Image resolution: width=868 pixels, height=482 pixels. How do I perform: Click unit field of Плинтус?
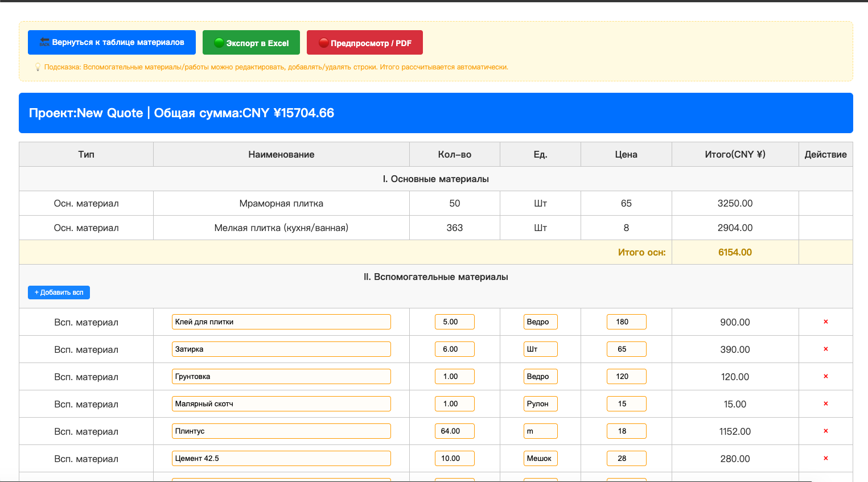click(x=541, y=431)
